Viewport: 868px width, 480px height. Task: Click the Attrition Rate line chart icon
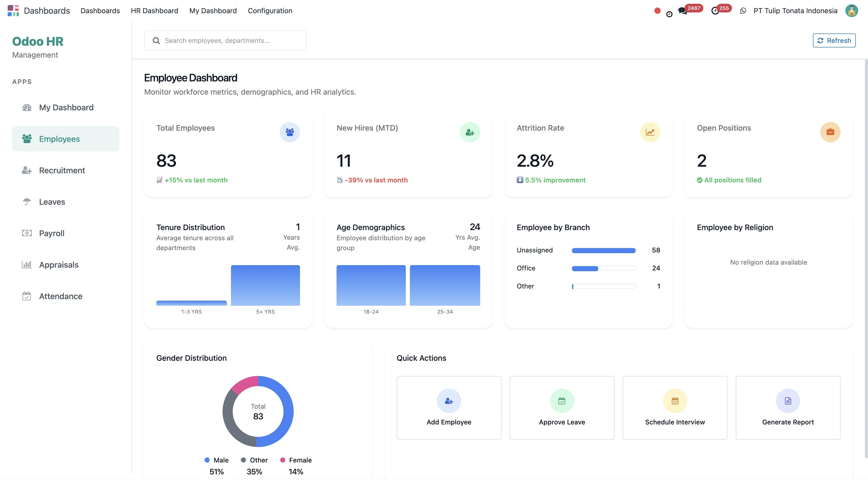coord(650,132)
